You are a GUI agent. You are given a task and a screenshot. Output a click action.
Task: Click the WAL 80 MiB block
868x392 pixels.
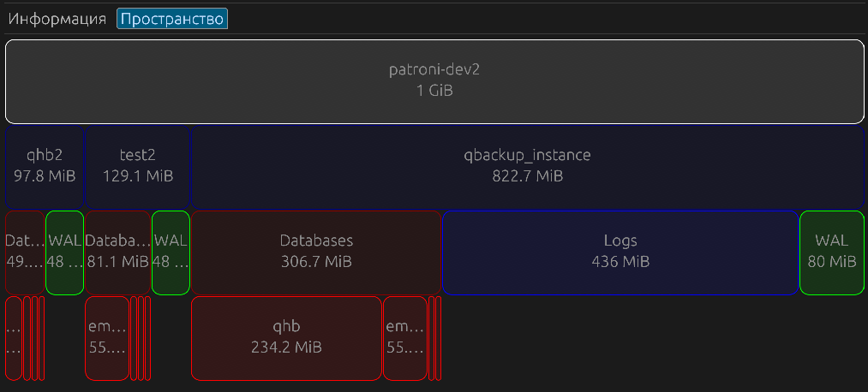831,252
